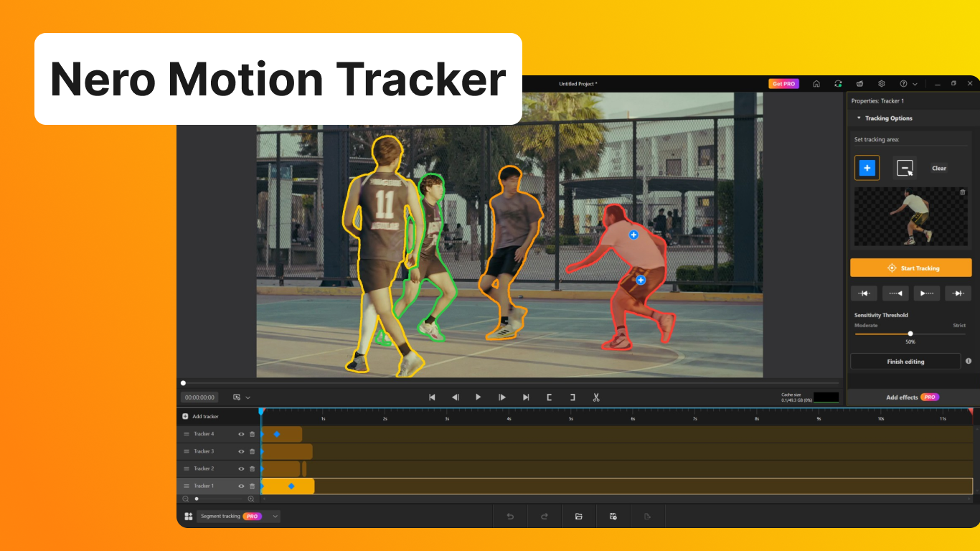Collapse the Tracking Options section
This screenshot has height=551, width=980.
pos(859,118)
